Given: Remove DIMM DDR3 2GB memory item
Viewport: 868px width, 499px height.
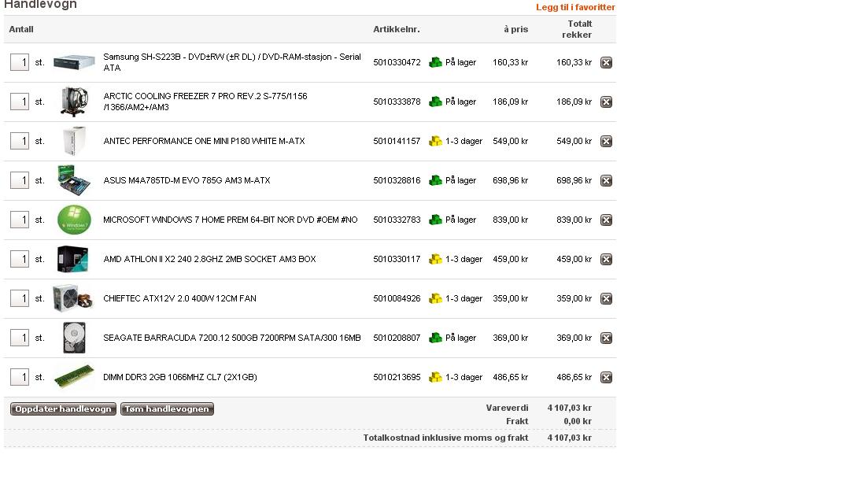Looking at the screenshot, I should [x=606, y=377].
